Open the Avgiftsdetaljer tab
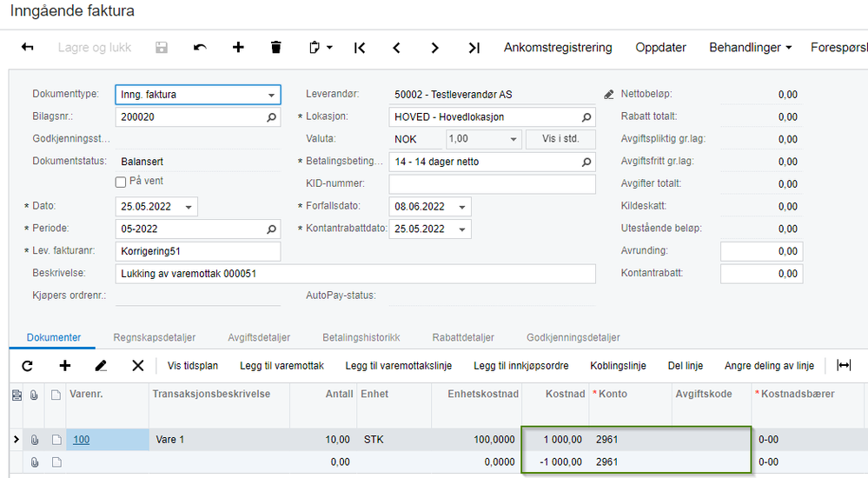Viewport: 868px width, 478px height. click(x=259, y=337)
